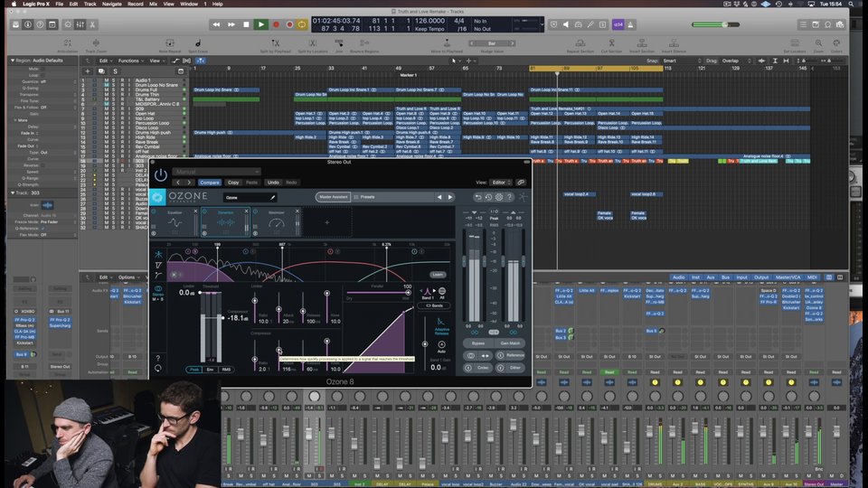This screenshot has width=868, height=488.
Task: Click the Bypass button in Ozone
Action: coord(478,343)
